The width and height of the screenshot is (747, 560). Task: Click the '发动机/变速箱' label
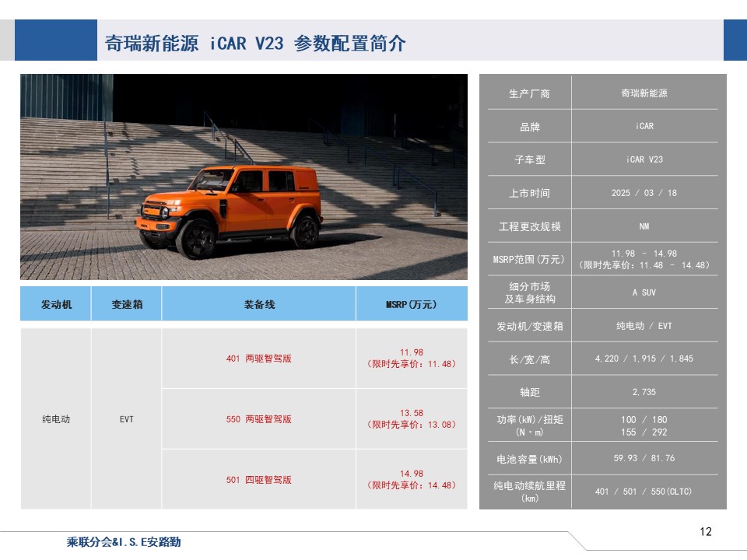pyautogui.click(x=530, y=326)
